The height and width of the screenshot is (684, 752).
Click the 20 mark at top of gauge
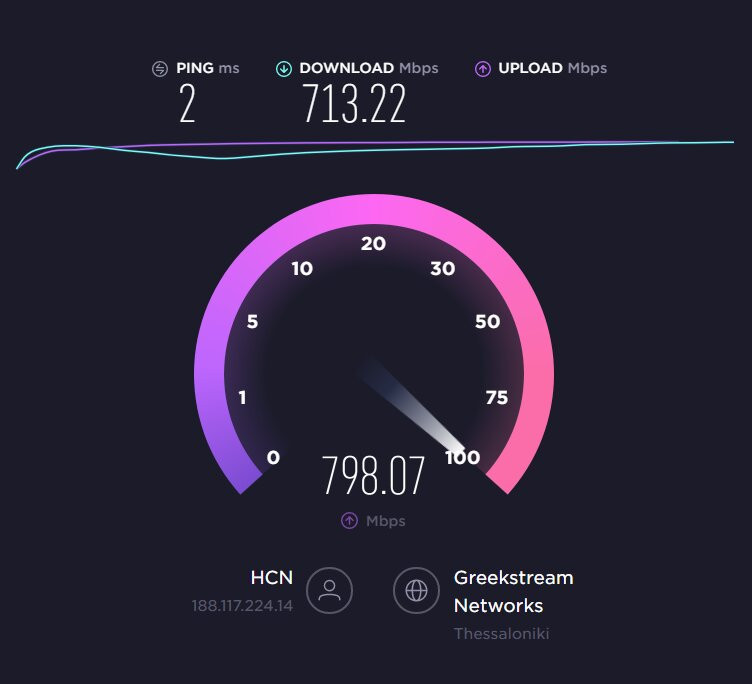click(373, 244)
